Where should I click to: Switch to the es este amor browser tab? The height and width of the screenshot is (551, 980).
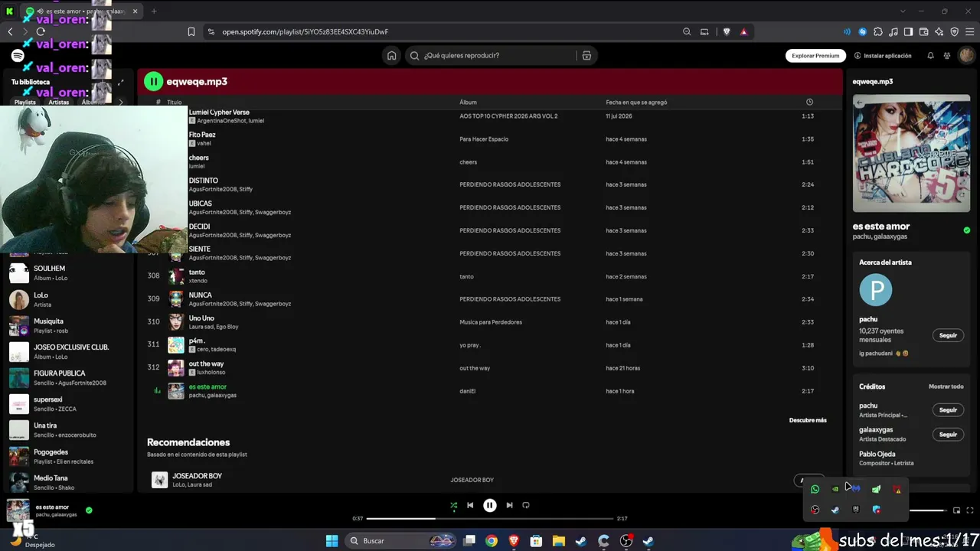[83, 11]
